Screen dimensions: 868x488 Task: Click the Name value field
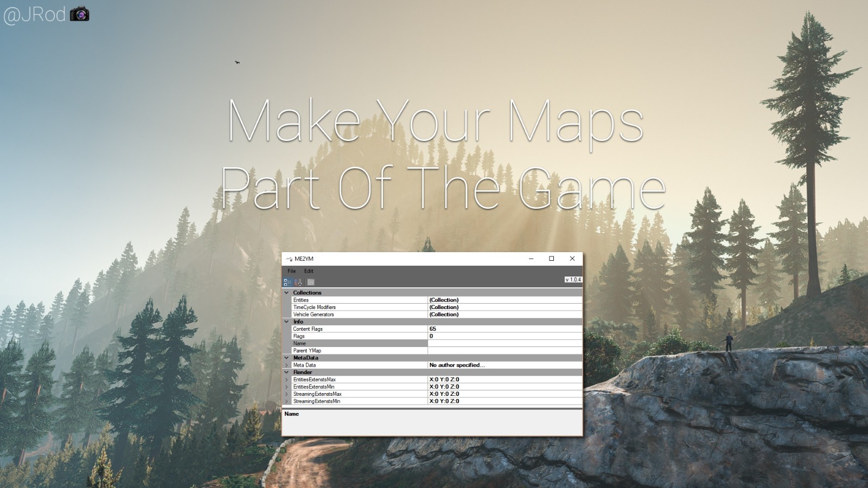click(505, 343)
